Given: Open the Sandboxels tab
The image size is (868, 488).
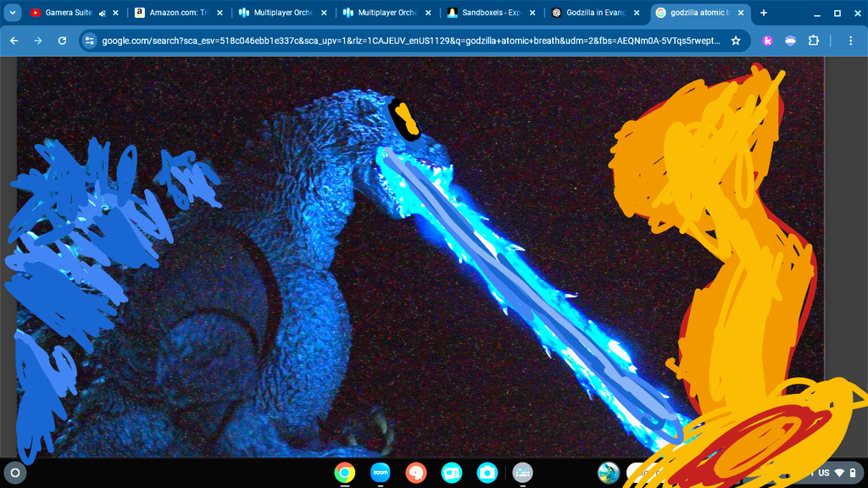Looking at the screenshot, I should point(491,12).
